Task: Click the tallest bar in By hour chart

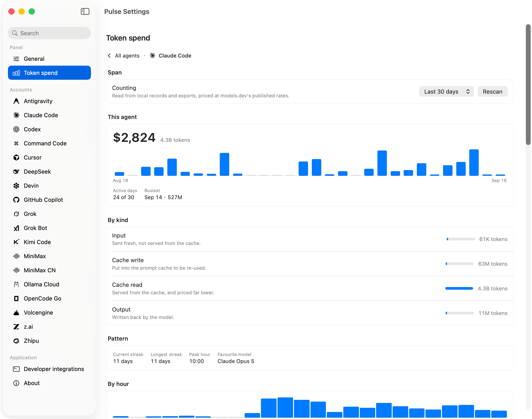Action: click(285, 407)
